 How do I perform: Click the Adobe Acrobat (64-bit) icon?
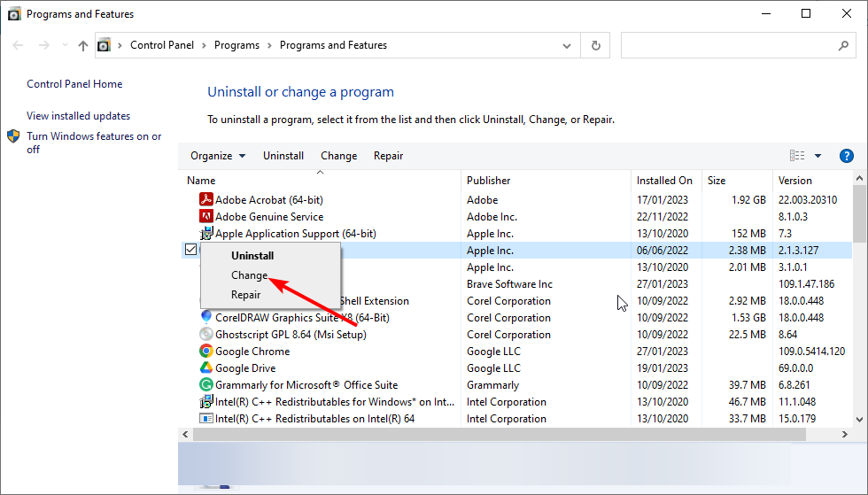[x=205, y=199]
